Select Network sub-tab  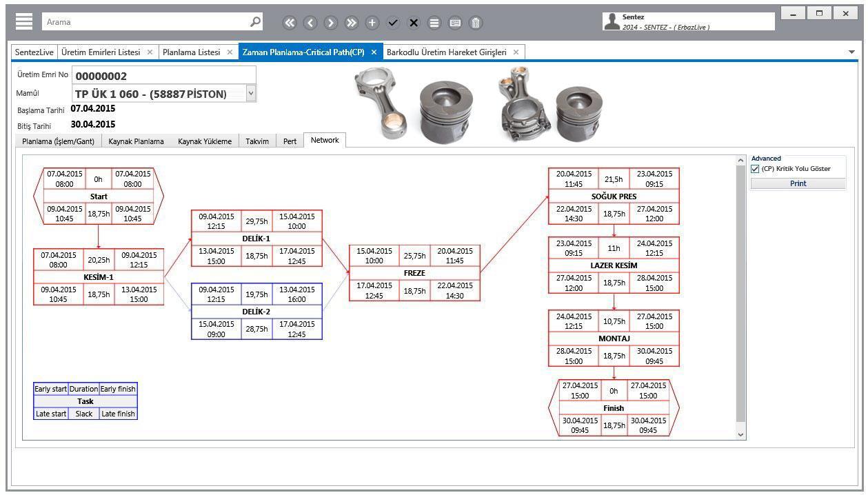[325, 140]
